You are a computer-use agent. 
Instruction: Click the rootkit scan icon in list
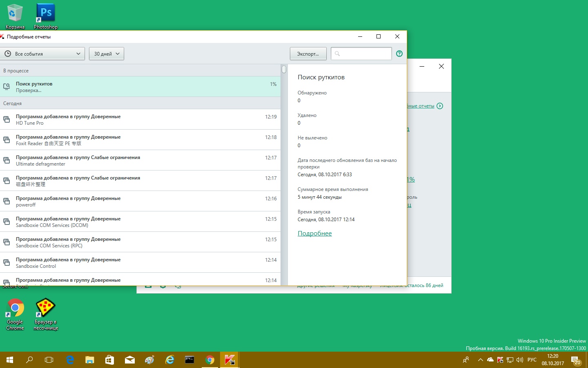(7, 87)
